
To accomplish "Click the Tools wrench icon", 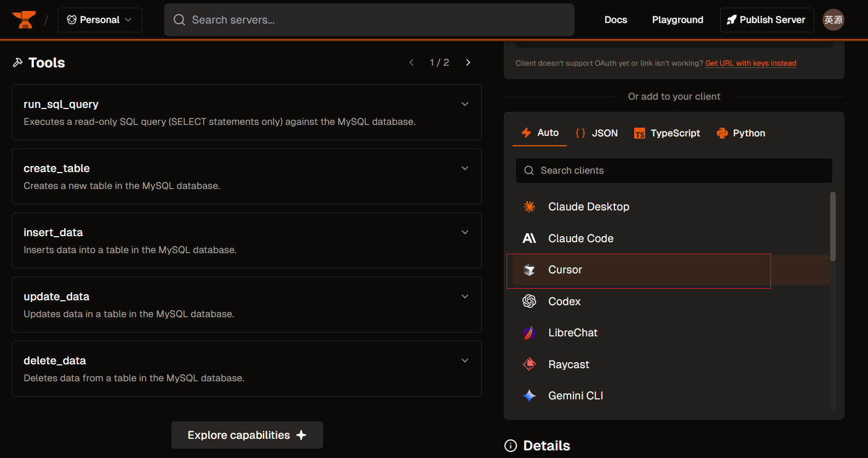I will pos(18,62).
